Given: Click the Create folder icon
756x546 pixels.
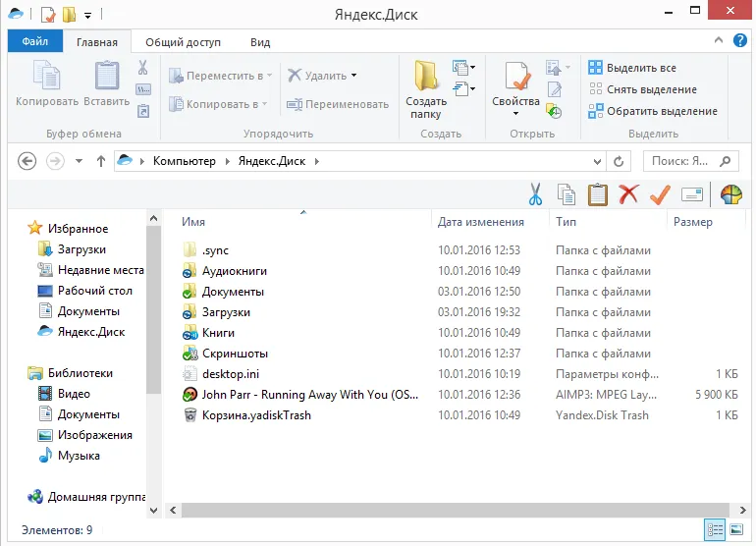Looking at the screenshot, I should 426,76.
